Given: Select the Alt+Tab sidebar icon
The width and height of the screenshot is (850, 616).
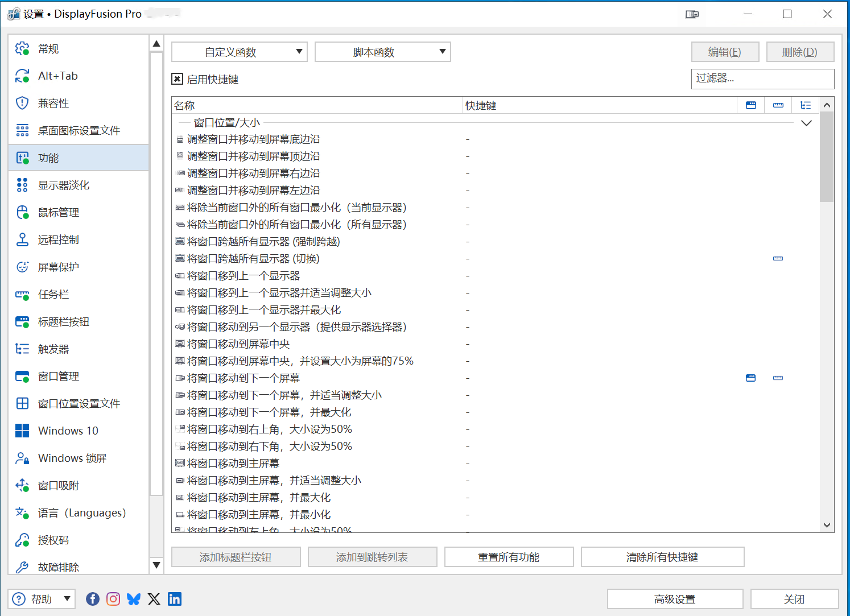Looking at the screenshot, I should click(x=22, y=76).
